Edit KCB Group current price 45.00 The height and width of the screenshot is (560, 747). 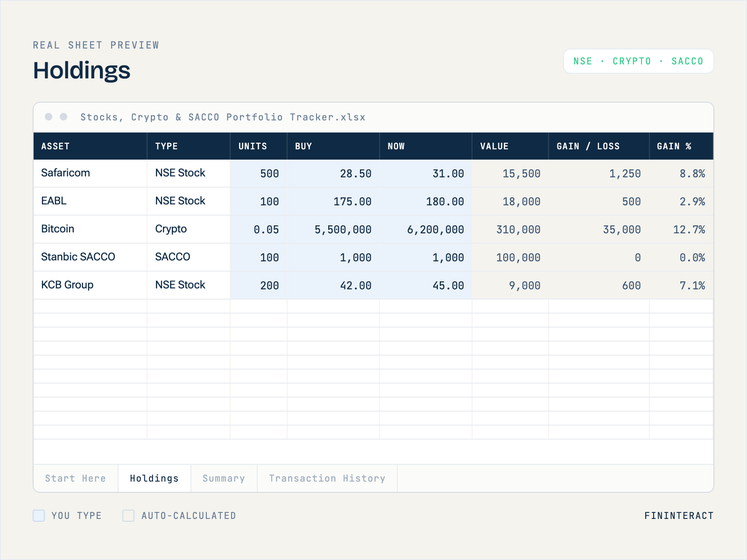click(426, 285)
